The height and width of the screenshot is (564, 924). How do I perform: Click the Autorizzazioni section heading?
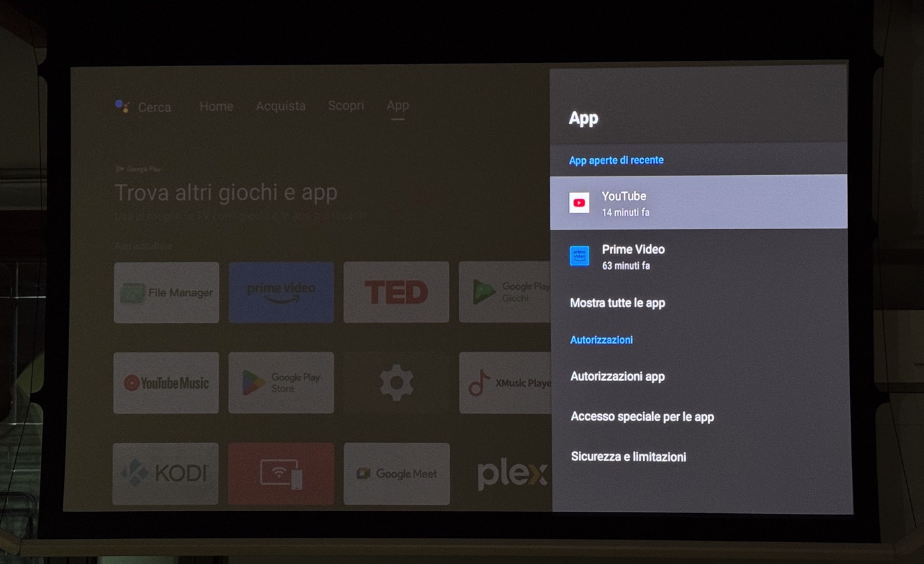pos(601,339)
